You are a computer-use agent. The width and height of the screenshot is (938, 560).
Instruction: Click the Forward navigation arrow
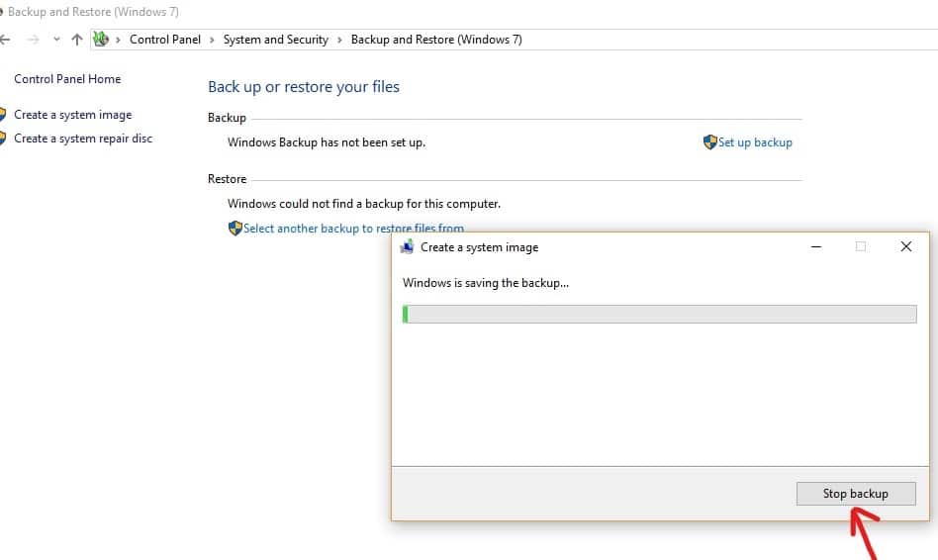[x=33, y=40]
